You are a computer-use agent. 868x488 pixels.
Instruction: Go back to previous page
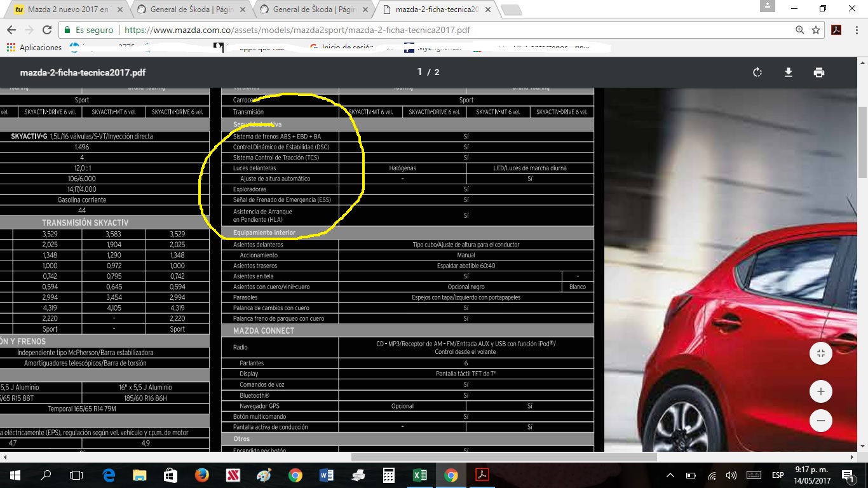(x=11, y=30)
